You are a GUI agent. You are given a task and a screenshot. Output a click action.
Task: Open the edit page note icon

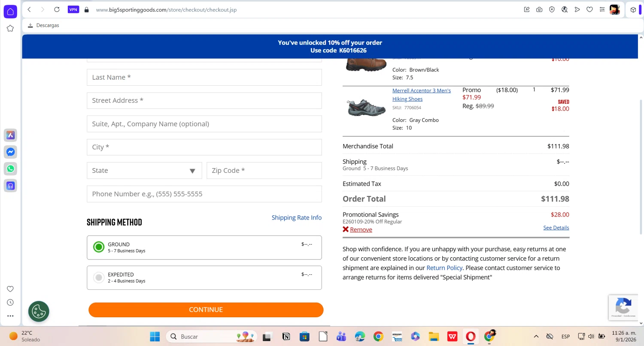point(527,9)
